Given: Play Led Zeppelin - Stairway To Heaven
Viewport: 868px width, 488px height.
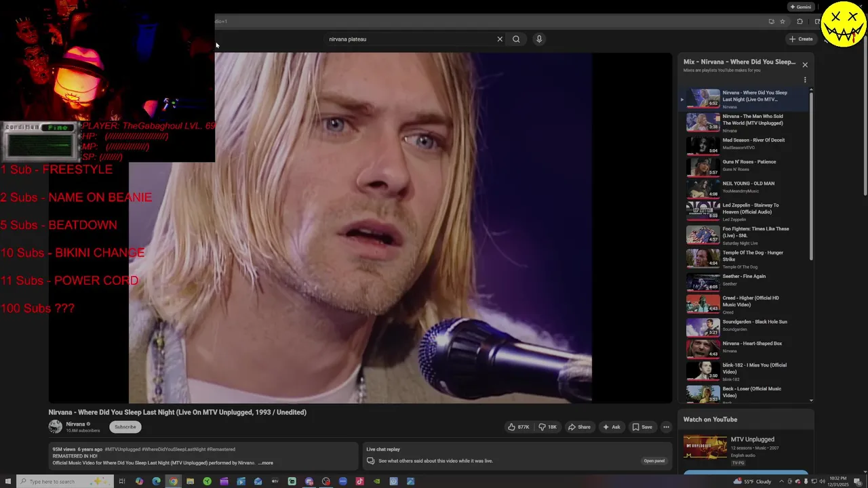Looking at the screenshot, I should 745,211.
